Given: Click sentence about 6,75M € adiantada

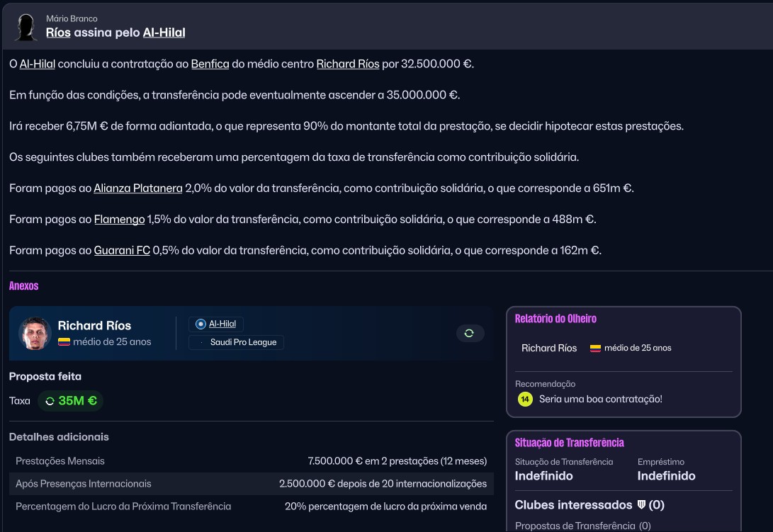Looking at the screenshot, I should 346,126.
